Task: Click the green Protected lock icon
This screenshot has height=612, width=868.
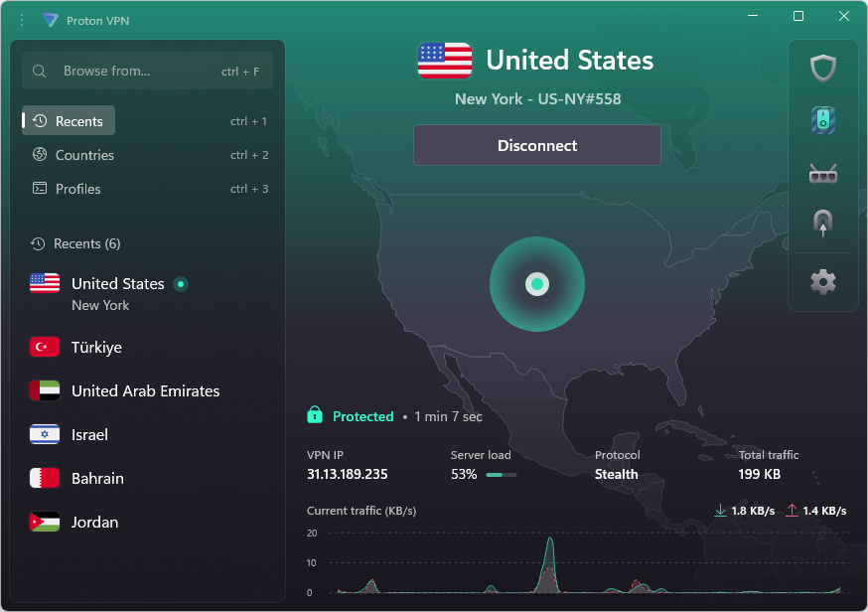Action: pos(315,415)
